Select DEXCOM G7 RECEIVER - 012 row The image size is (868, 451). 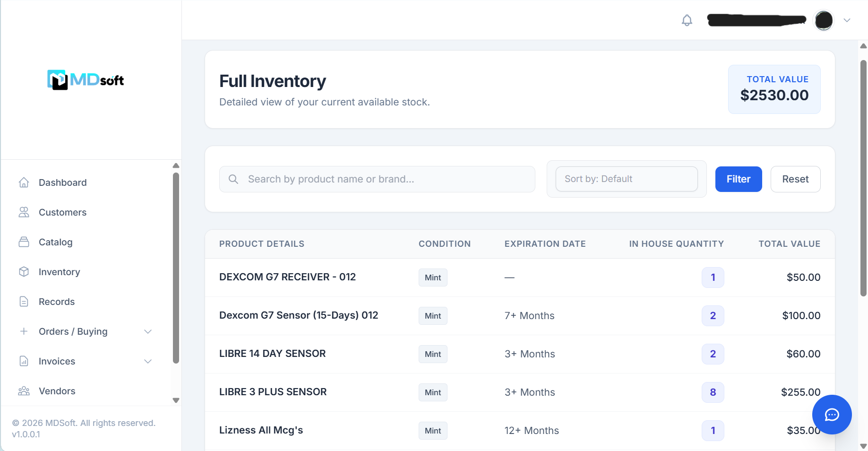520,278
